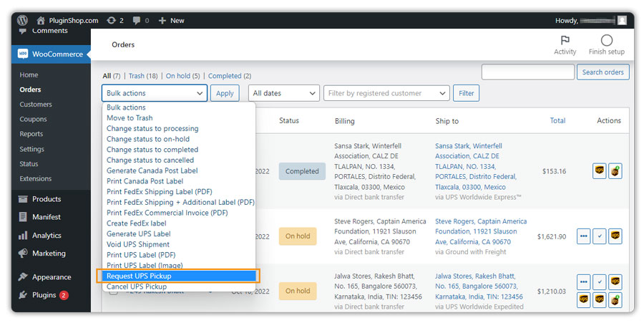Image resolution: width=644 pixels, height=323 pixels.
Task: Select Generate UPS Label option
Action: (x=179, y=233)
